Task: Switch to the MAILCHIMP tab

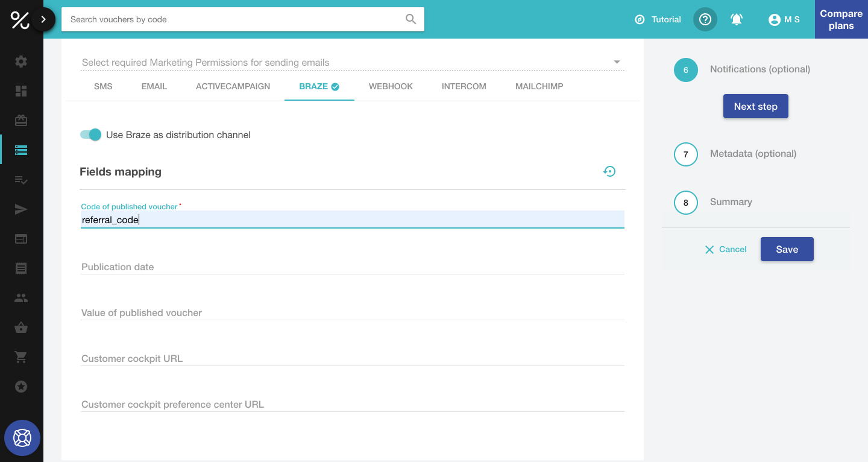Action: (539, 86)
